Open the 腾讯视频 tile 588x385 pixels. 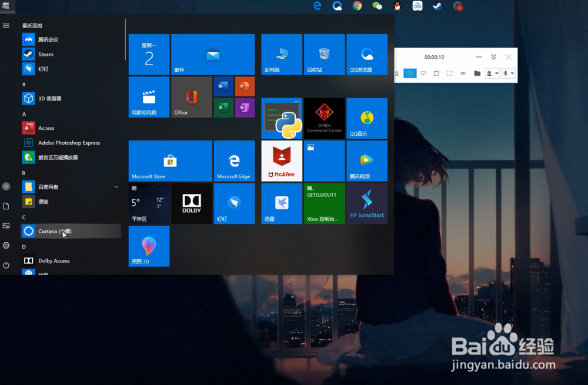[367, 161]
